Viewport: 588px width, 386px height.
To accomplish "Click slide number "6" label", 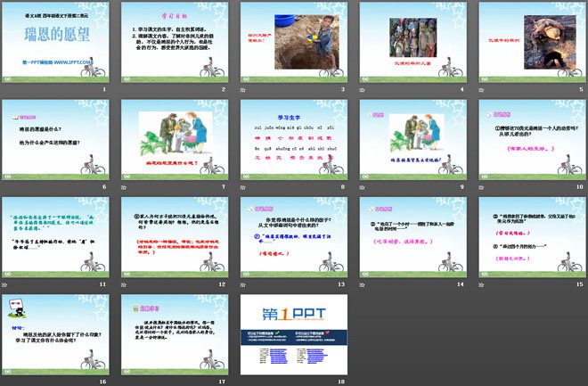I will (104, 187).
